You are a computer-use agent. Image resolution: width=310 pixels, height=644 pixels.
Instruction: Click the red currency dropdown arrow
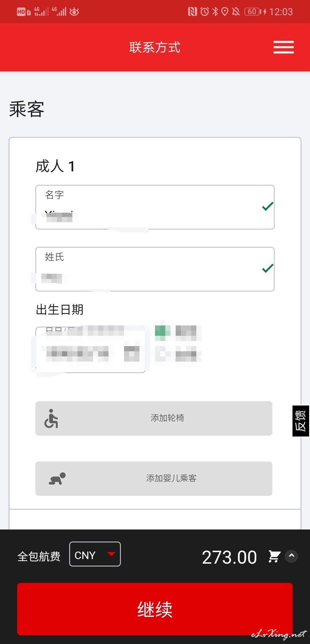tap(111, 554)
